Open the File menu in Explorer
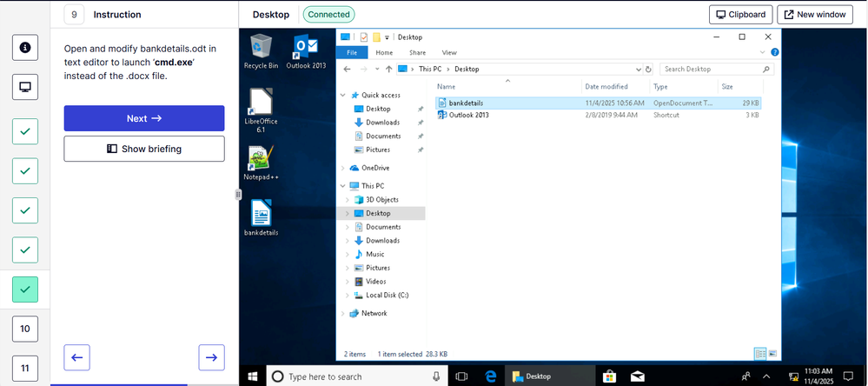This screenshot has width=868, height=386. (352, 53)
